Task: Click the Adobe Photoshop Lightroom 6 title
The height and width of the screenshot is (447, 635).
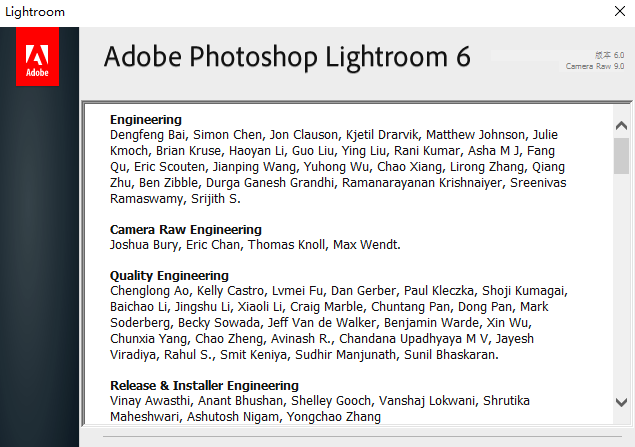Action: pos(286,56)
